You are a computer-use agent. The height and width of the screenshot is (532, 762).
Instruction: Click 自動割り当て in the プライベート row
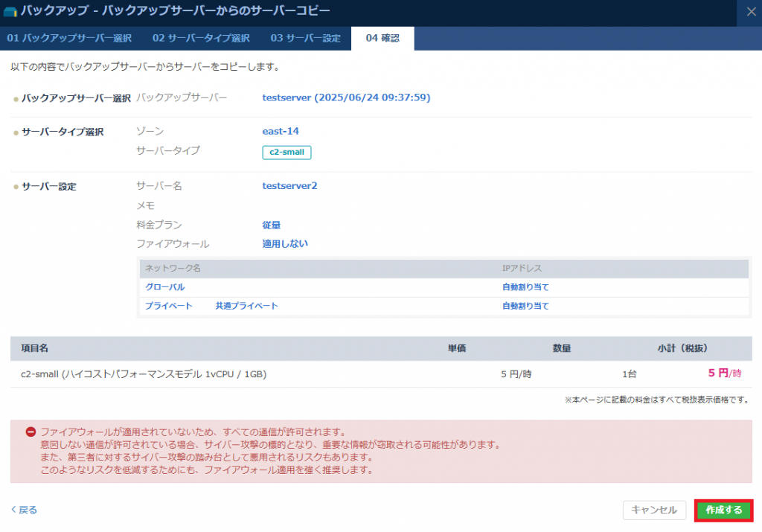pos(525,306)
